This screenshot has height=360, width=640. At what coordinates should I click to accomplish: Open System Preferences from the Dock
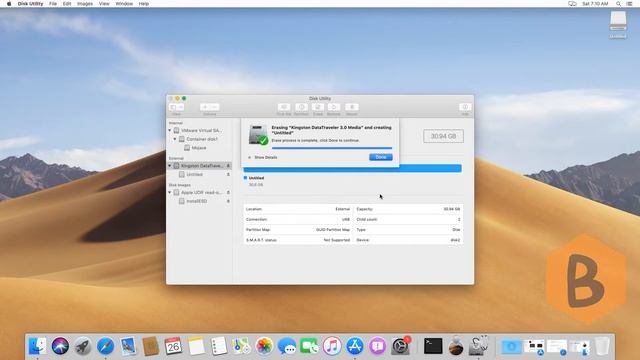point(400,346)
